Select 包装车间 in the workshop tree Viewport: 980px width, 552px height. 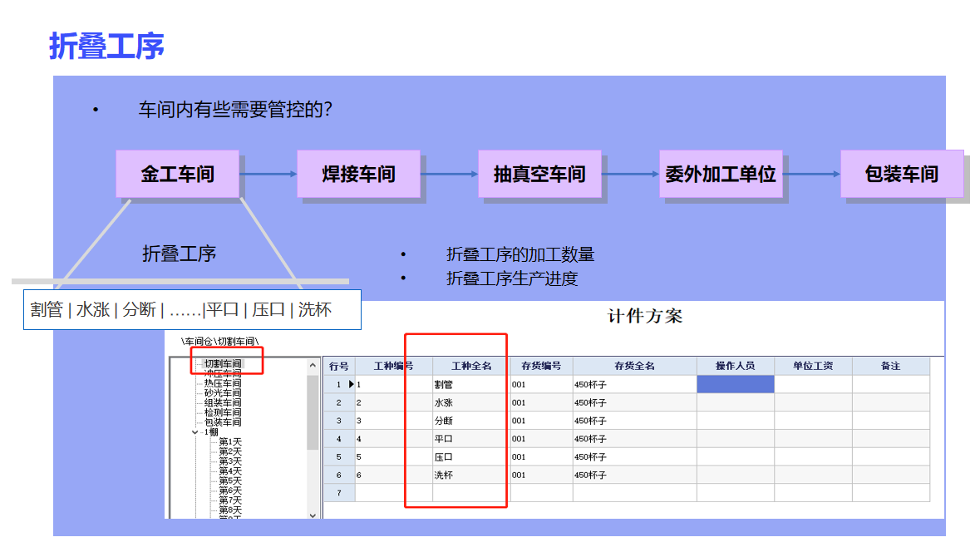(223, 422)
